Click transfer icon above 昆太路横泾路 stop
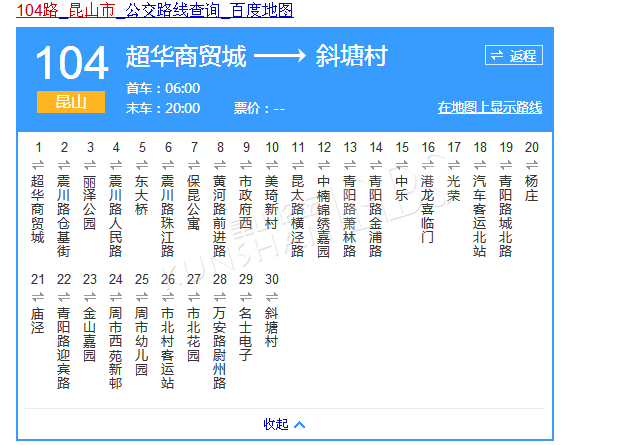This screenshot has width=617, height=445. [297, 164]
